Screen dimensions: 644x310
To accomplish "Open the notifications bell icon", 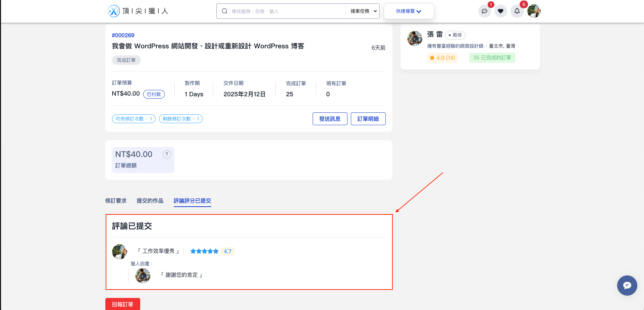I will coord(517,11).
